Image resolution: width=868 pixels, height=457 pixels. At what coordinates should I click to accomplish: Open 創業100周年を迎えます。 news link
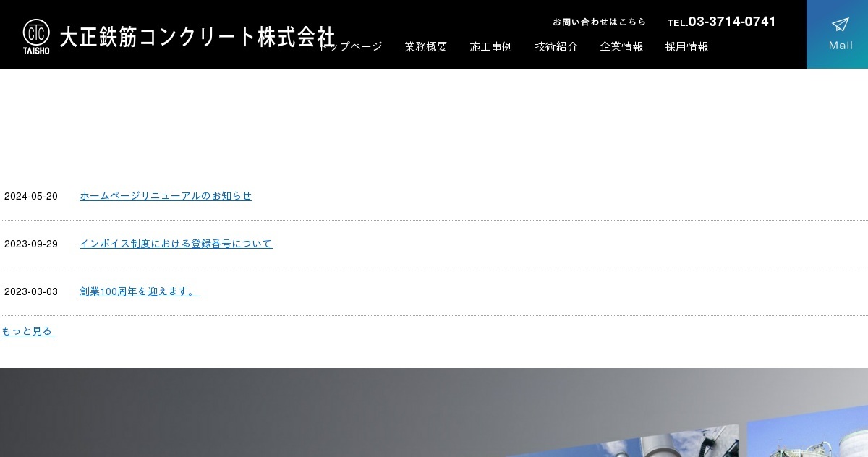click(139, 291)
